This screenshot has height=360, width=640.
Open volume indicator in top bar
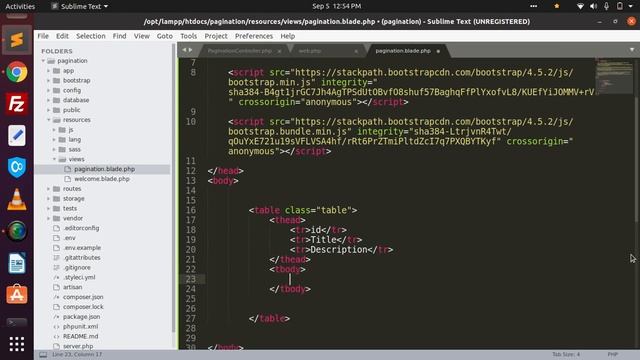(593, 6)
